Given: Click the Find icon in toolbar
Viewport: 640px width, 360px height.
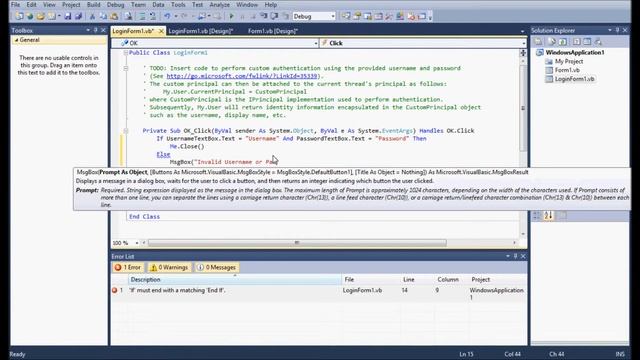Looking at the screenshot, I should tap(129, 16).
